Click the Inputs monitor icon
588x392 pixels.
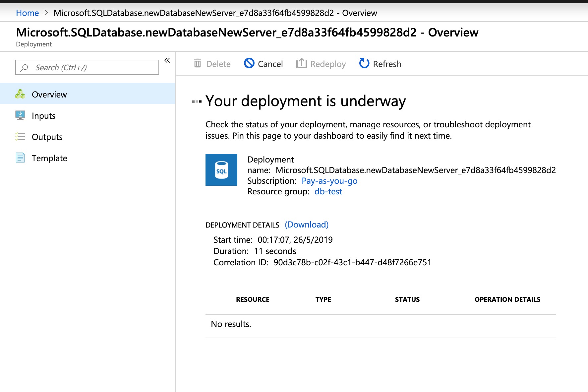20,115
